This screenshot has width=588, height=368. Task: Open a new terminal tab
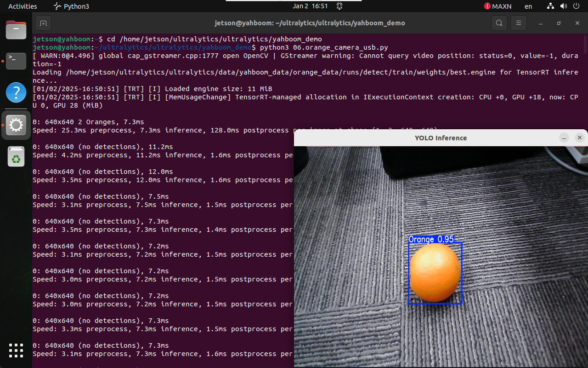point(43,23)
